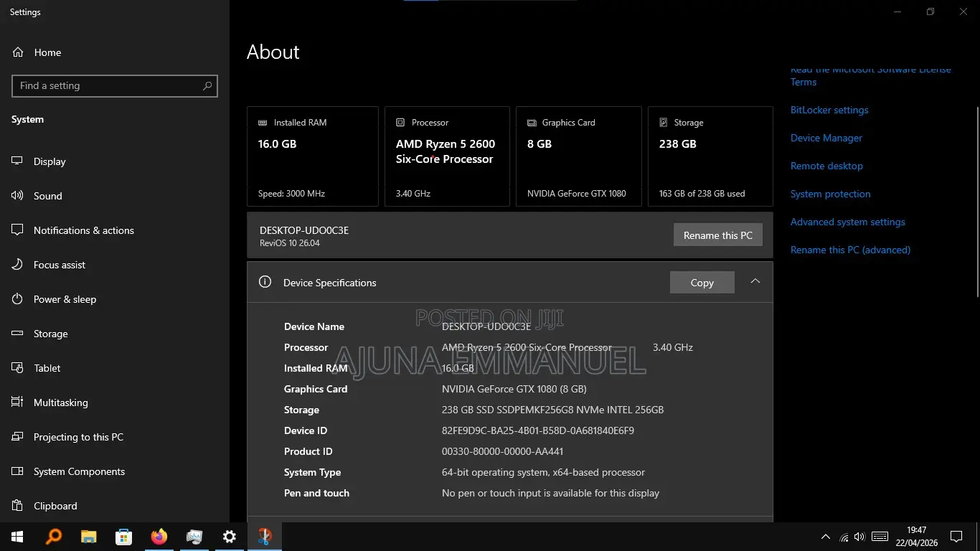Image resolution: width=980 pixels, height=551 pixels.
Task: Open File Explorer from taskbar
Action: [x=88, y=537]
